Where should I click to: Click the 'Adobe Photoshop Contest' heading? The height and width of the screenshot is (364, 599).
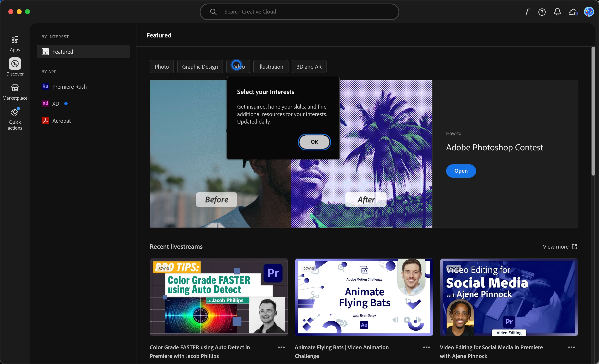click(494, 147)
